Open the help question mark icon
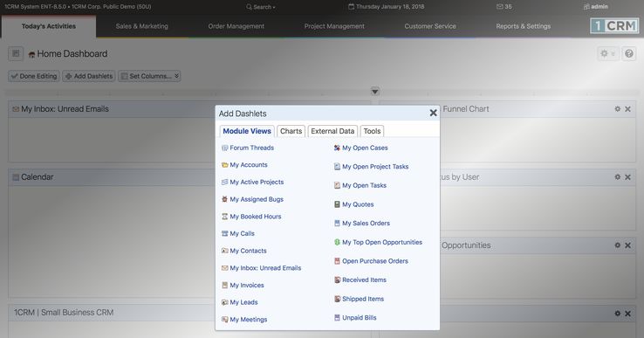Viewport: 644px width, 338px height. click(629, 53)
